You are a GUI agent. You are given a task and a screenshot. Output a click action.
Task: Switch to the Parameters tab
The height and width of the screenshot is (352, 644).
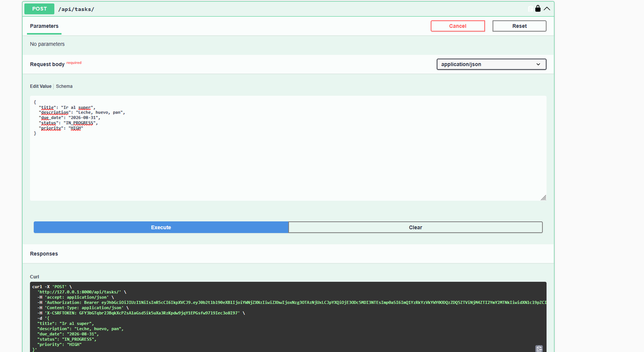point(44,26)
